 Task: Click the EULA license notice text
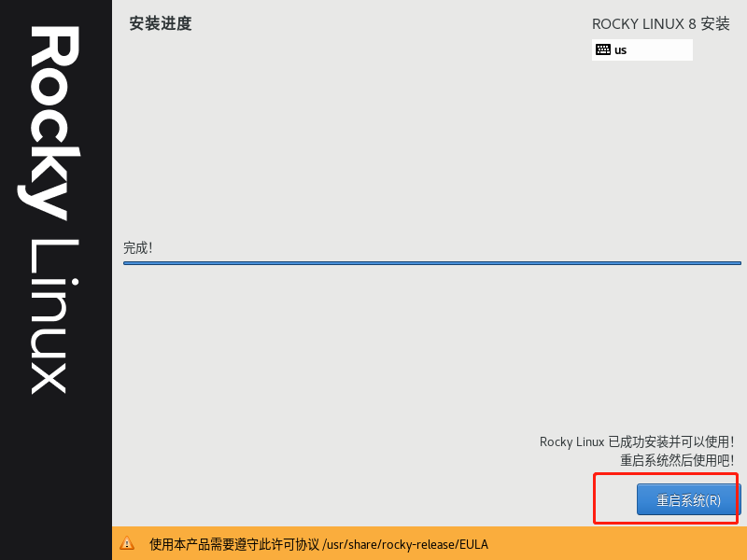click(x=318, y=544)
